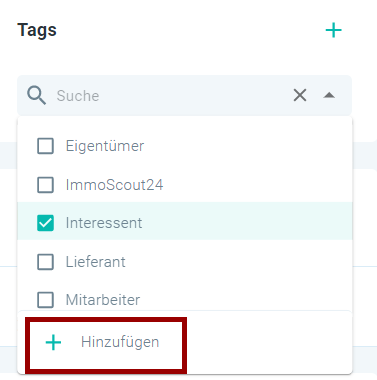Viewport: 377px width, 380px height.
Task: Pick the Mitarbeiter option label
Action: click(103, 300)
